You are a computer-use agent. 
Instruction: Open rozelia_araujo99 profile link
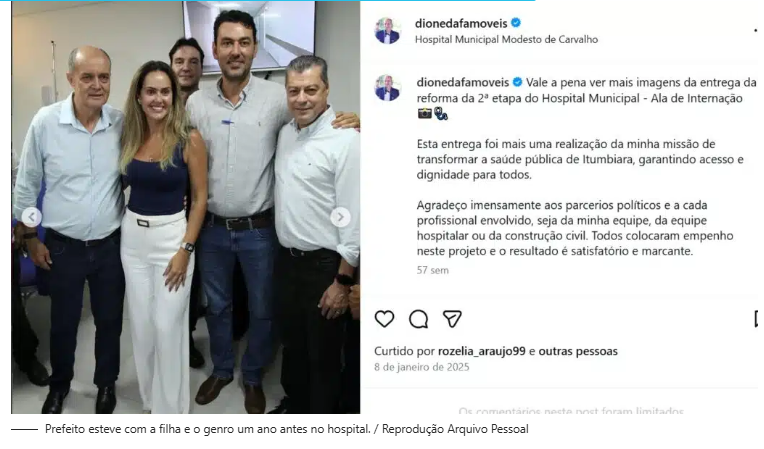click(x=481, y=351)
